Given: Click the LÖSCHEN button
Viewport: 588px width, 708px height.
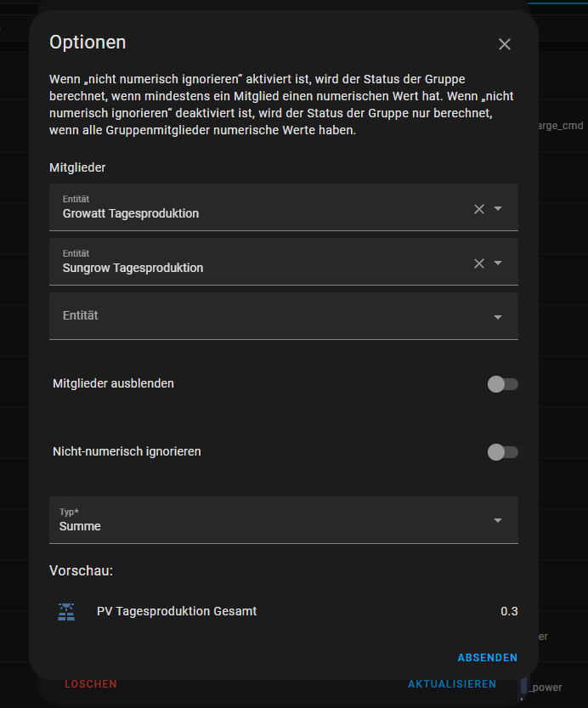Looking at the screenshot, I should click(x=90, y=683).
